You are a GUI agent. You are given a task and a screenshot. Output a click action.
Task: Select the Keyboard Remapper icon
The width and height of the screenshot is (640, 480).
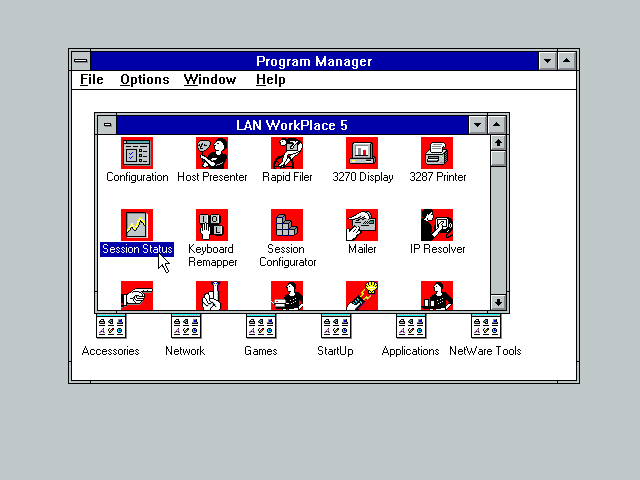click(x=212, y=225)
